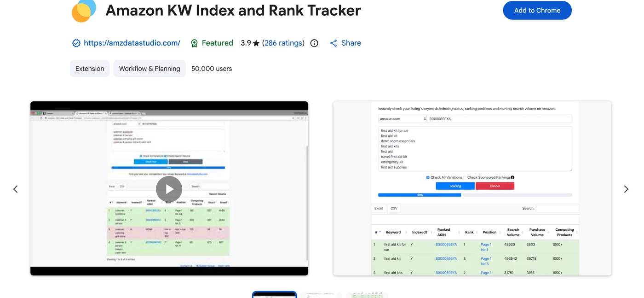
Task: Select the first screenshot thumbnail below carousel
Action: pos(274,295)
